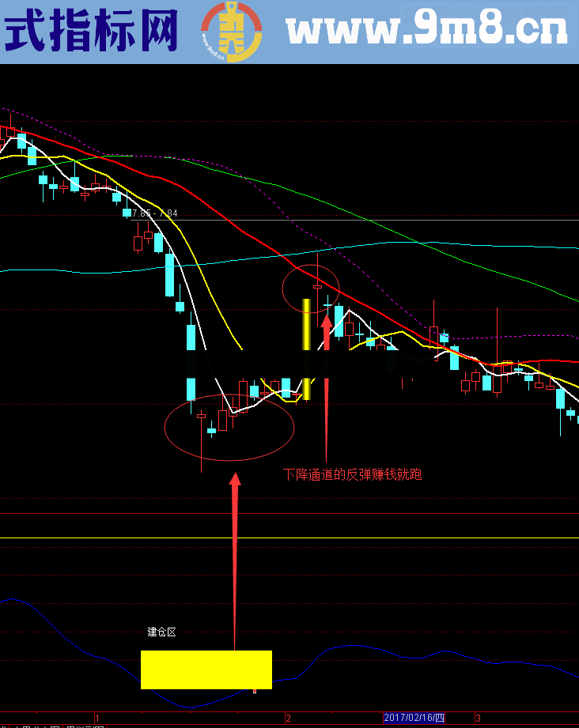Click the large red oval around the bottom candles
The image size is (579, 728).
pos(229,427)
